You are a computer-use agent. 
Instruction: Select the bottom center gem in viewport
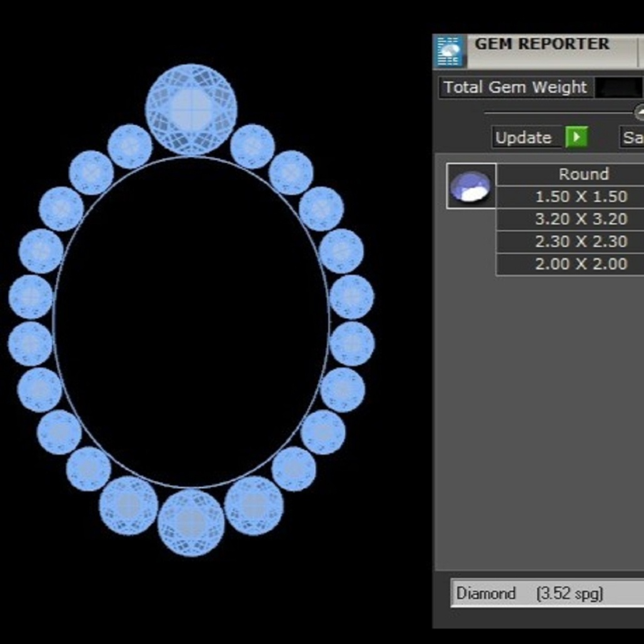point(191,522)
